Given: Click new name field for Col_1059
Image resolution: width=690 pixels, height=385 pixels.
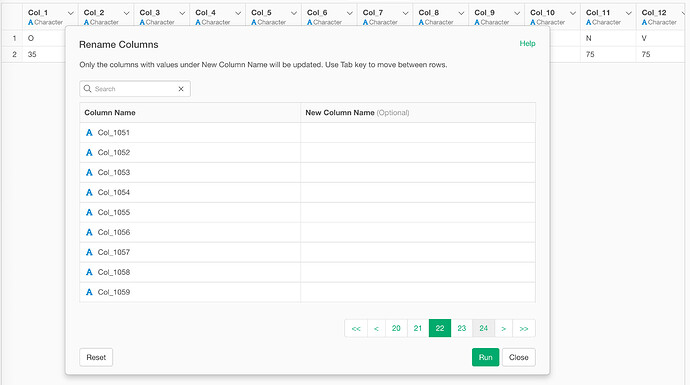Looking at the screenshot, I should point(418,292).
